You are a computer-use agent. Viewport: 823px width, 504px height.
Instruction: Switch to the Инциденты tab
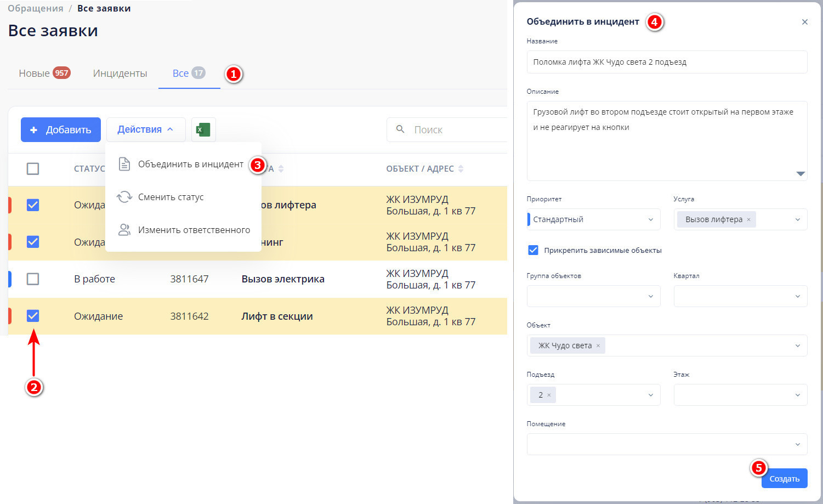pos(120,73)
